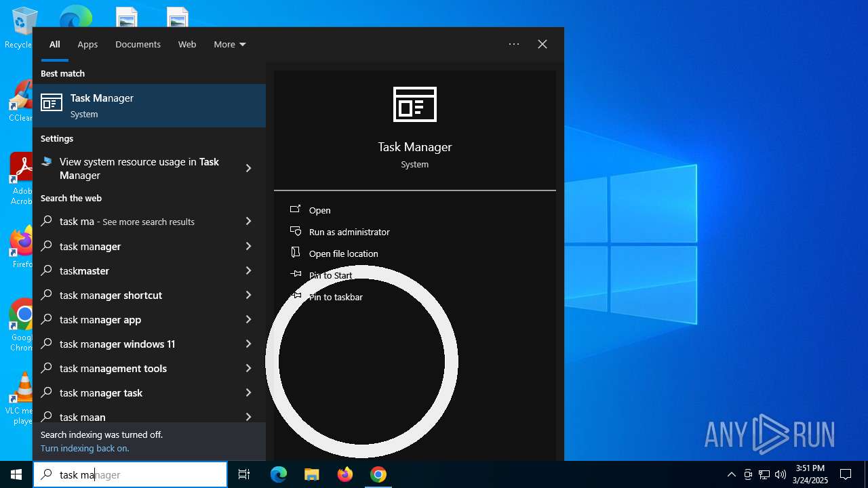Select Open in Task Manager actions
The width and height of the screenshot is (868, 488).
pos(319,210)
